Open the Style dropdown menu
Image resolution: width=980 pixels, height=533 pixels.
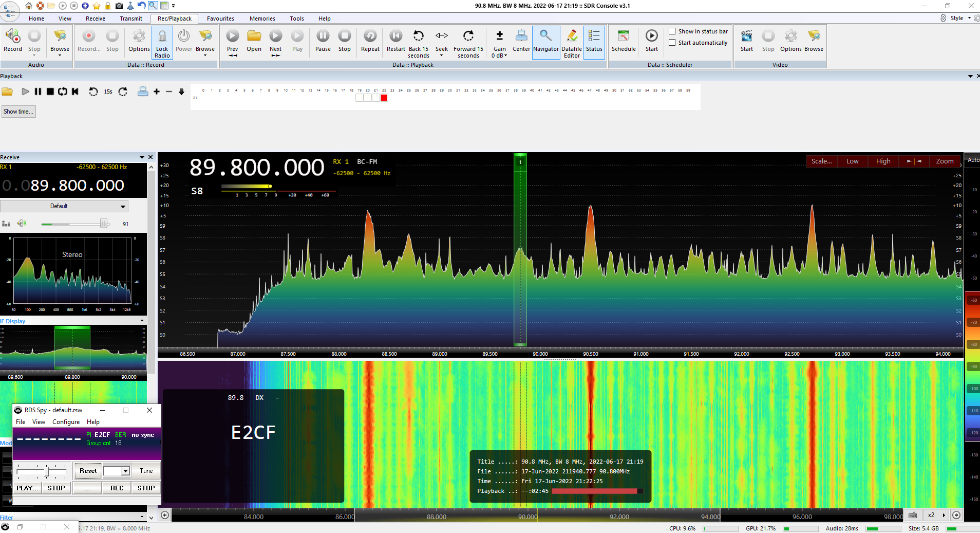(x=959, y=18)
